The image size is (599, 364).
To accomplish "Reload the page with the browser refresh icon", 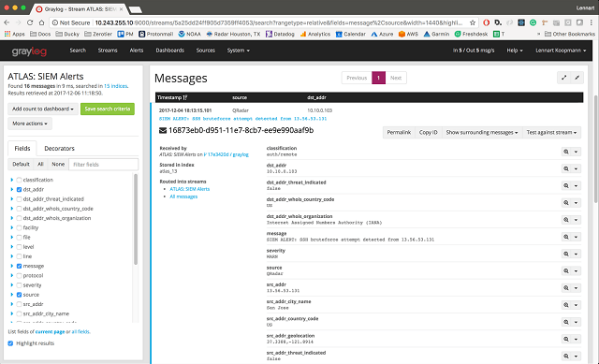I will (x=30, y=22).
